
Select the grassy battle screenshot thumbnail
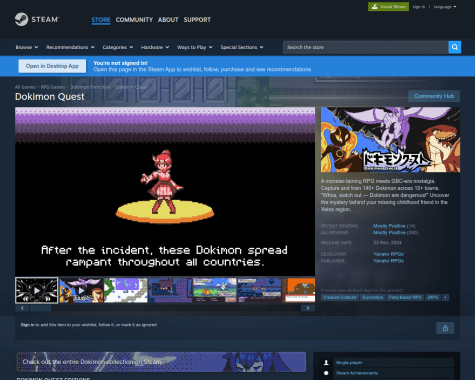click(x=215, y=291)
